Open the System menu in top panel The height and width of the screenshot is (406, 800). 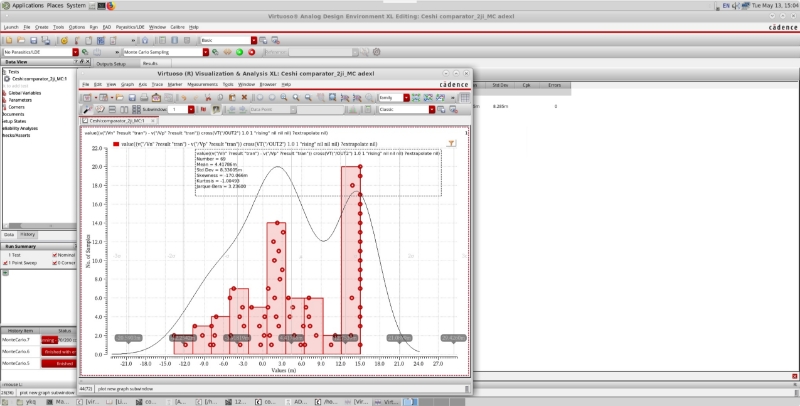tap(76, 6)
